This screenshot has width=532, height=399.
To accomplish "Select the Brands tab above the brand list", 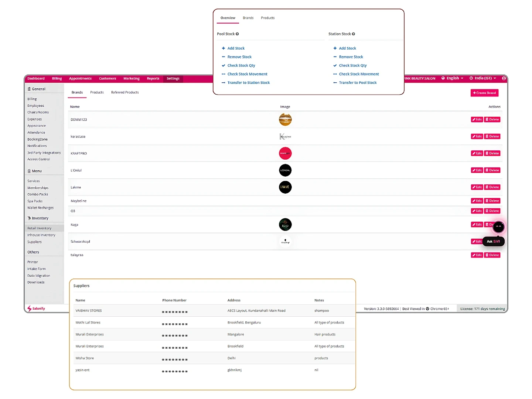I will pos(77,92).
